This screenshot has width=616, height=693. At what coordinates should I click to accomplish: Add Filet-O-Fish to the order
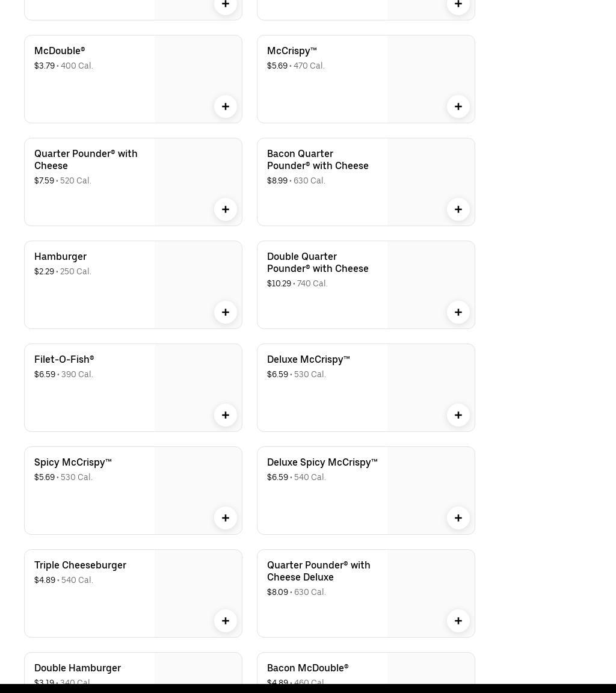pyautogui.click(x=226, y=415)
